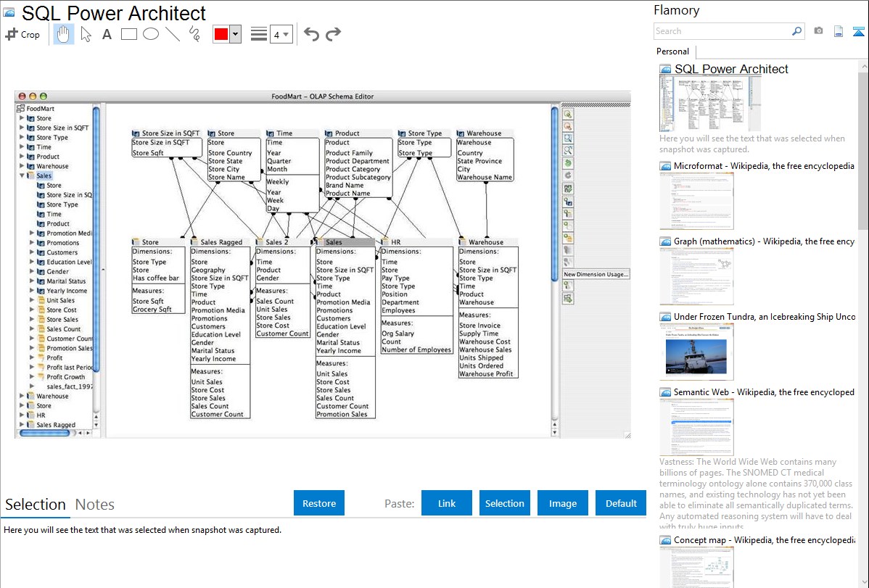Switch to the Notes tab
The width and height of the screenshot is (869, 588).
[x=95, y=505]
